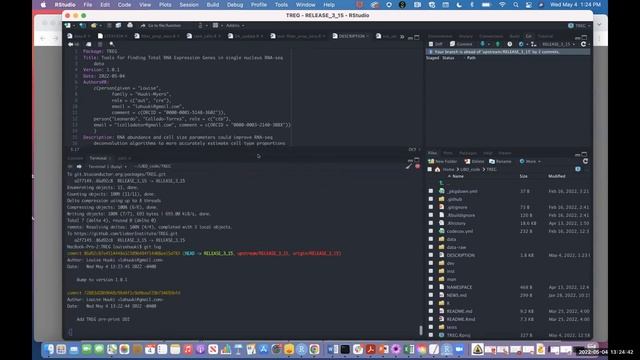This screenshot has height=360, width=640.
Task: Open the More dropdown in Files pane
Action: click(x=530, y=162)
